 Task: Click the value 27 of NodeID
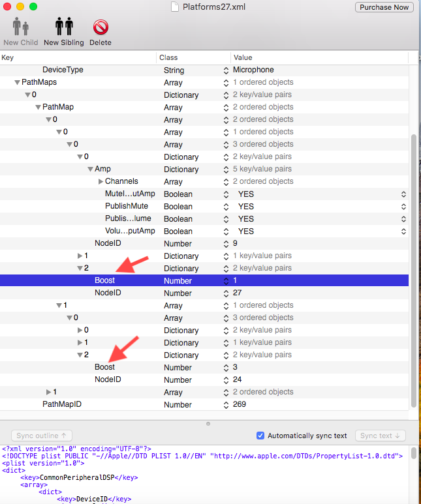(237, 293)
